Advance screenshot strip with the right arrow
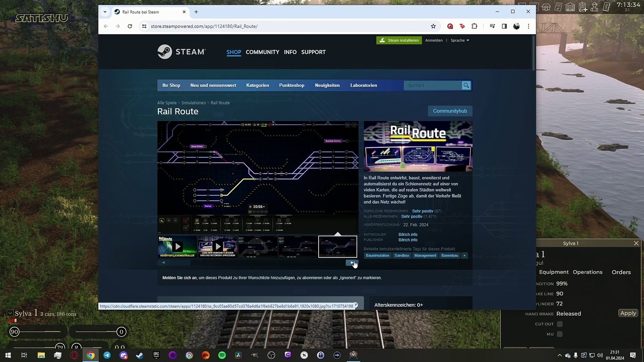The image size is (644, 362). 351,262
